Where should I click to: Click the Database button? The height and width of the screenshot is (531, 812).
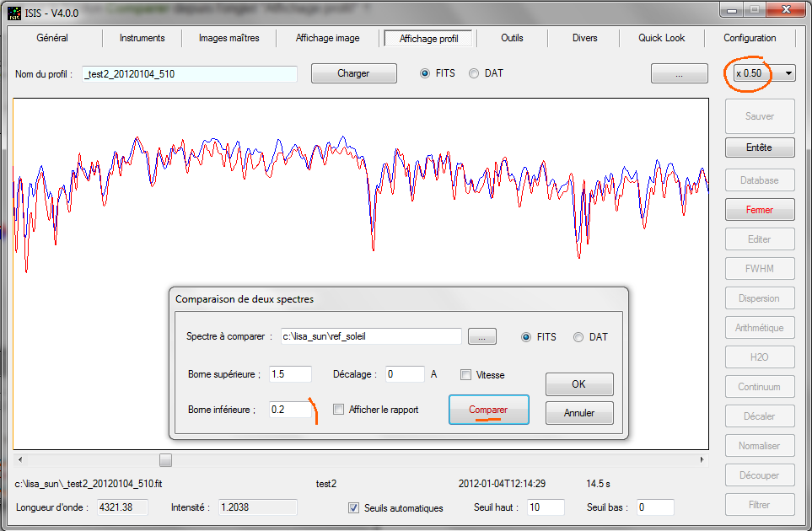[760, 180]
